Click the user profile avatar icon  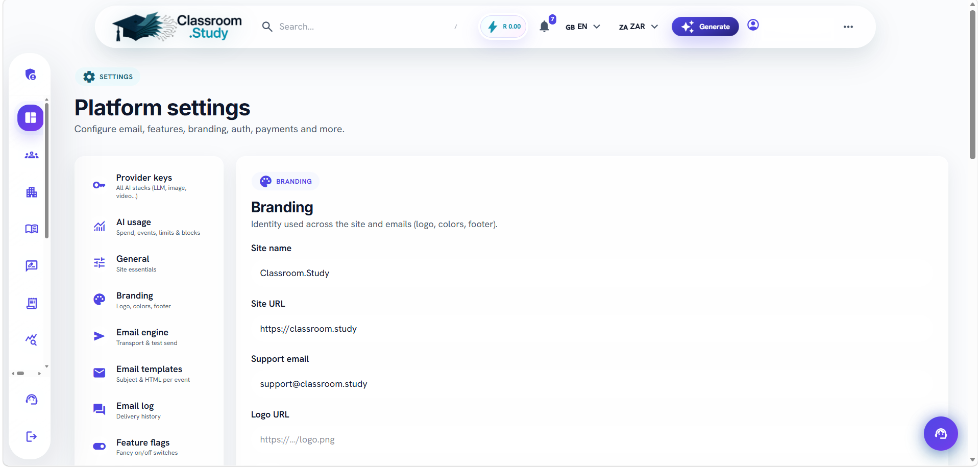click(x=753, y=25)
